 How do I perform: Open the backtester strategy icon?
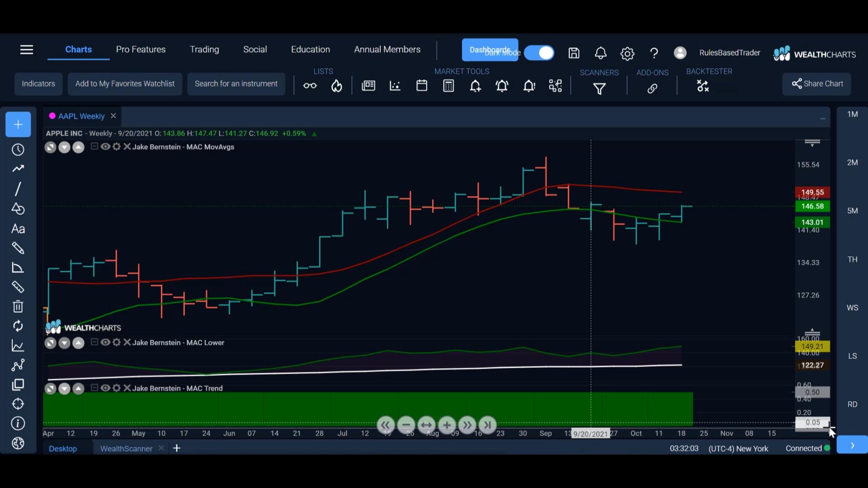tap(703, 86)
